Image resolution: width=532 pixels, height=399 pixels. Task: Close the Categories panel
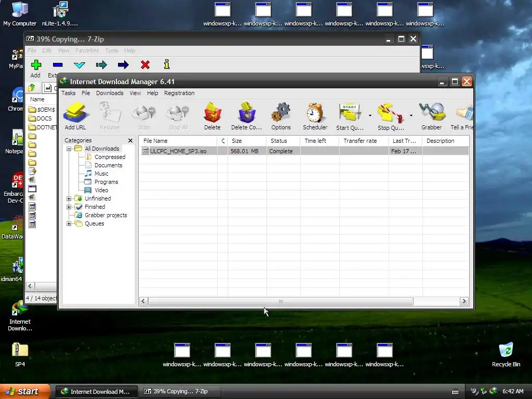pyautogui.click(x=130, y=140)
